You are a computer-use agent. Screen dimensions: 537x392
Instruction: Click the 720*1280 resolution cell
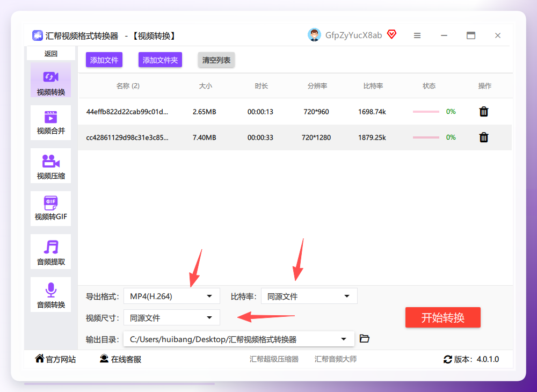316,137
